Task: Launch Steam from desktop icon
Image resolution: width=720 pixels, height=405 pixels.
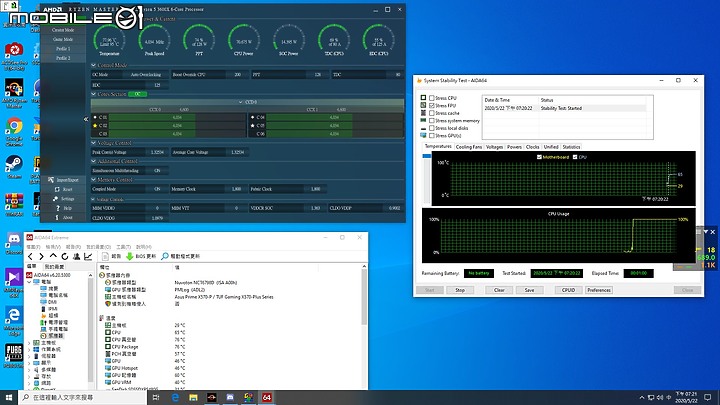Action: tap(14, 166)
